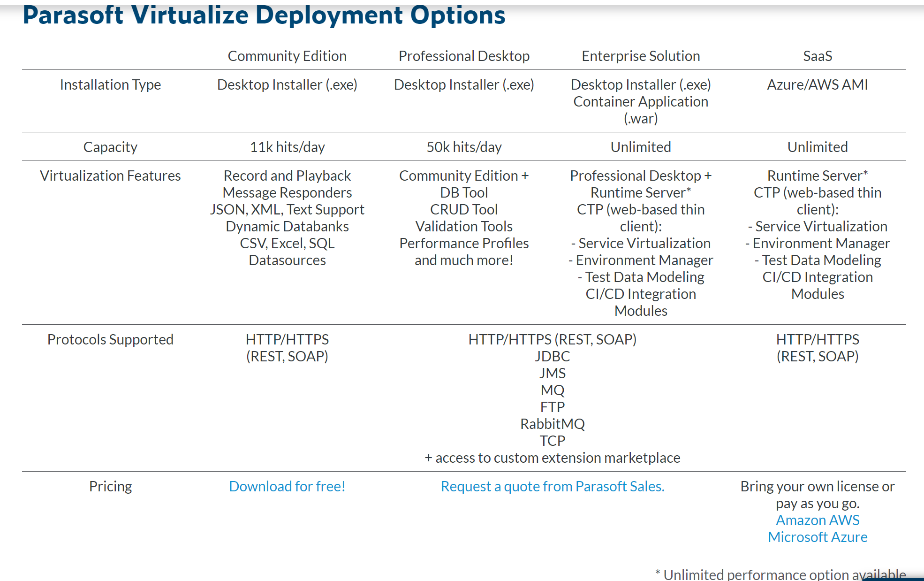Select the Enterprise Solution column header
This screenshot has width=924, height=581.
[641, 56]
